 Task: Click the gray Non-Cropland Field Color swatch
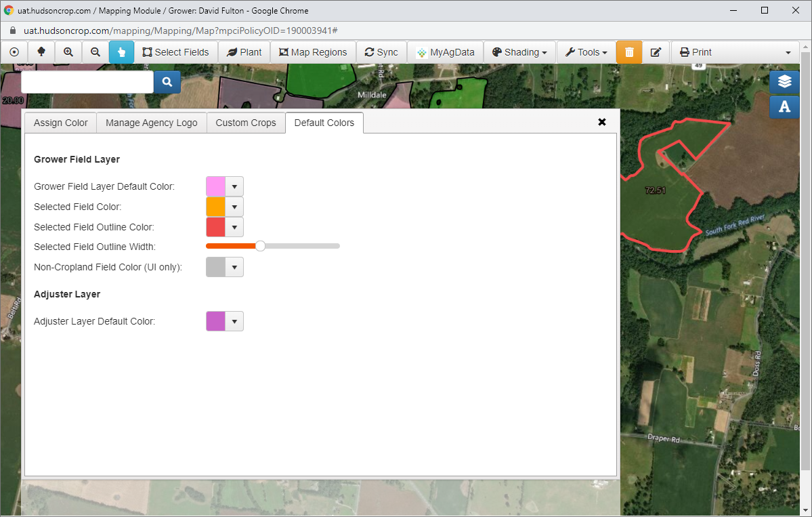tap(216, 267)
